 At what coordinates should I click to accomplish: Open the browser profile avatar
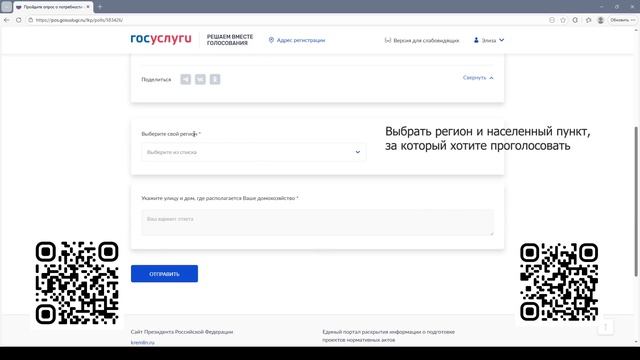(x=600, y=20)
